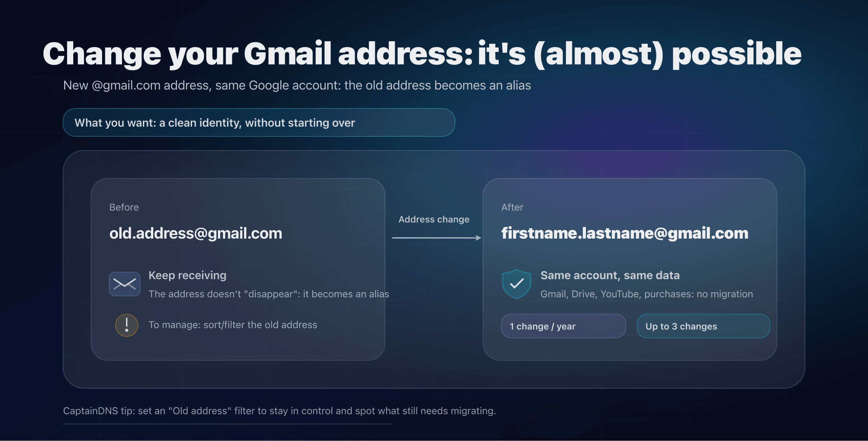Screen dimensions: 868x441
Task: Click the main "Change your Gmail address" title
Action: 422,54
